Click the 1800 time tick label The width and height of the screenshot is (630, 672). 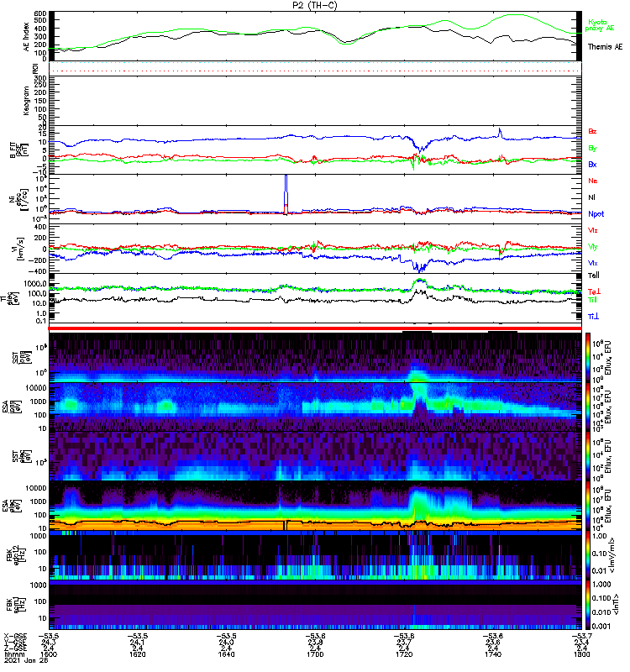tap(581, 654)
